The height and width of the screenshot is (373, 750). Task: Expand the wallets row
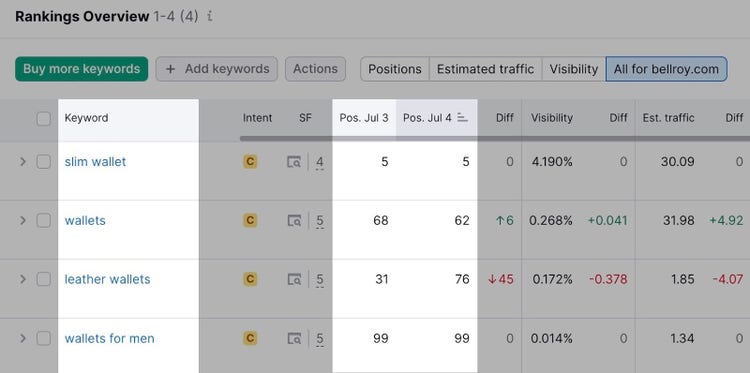(22, 220)
